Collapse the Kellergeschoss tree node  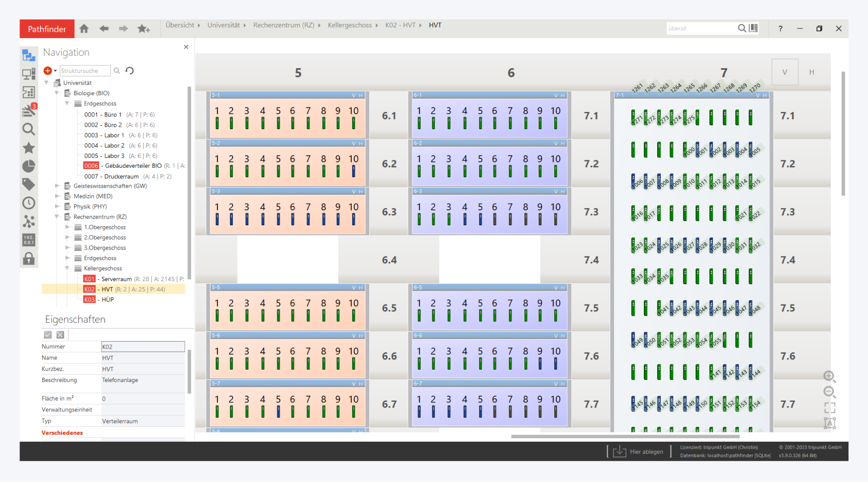pos(67,268)
